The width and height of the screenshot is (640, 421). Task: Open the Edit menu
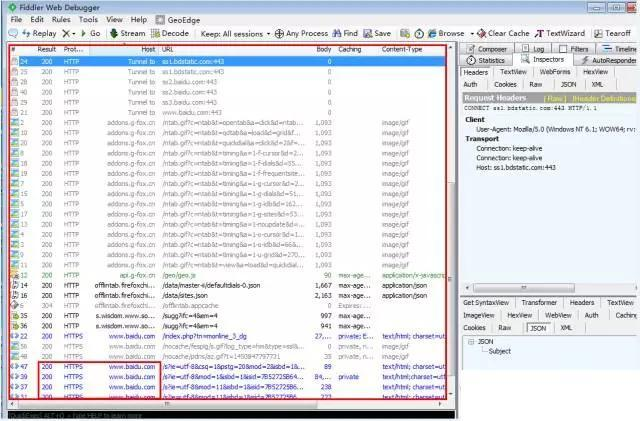37,20
